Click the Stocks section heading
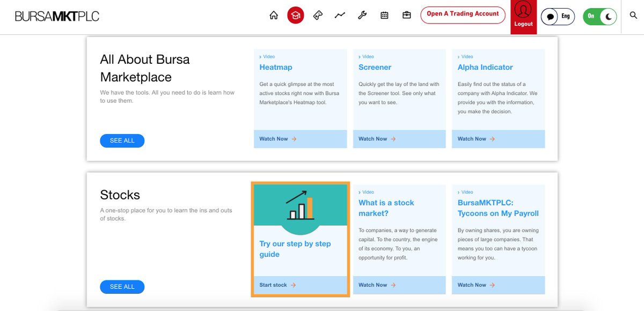Viewport: 644px width, 311px height. coord(120,195)
